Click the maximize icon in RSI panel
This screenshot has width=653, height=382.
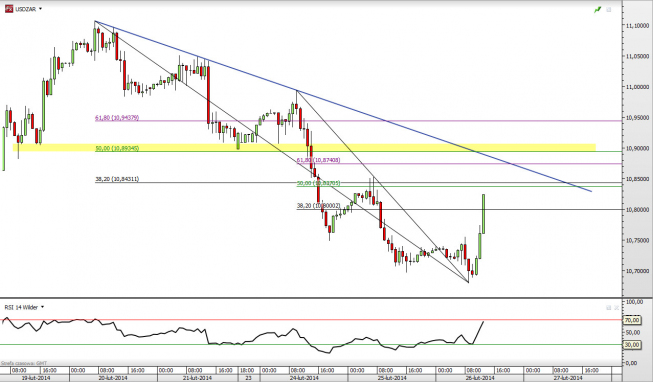pyautogui.click(x=608, y=307)
